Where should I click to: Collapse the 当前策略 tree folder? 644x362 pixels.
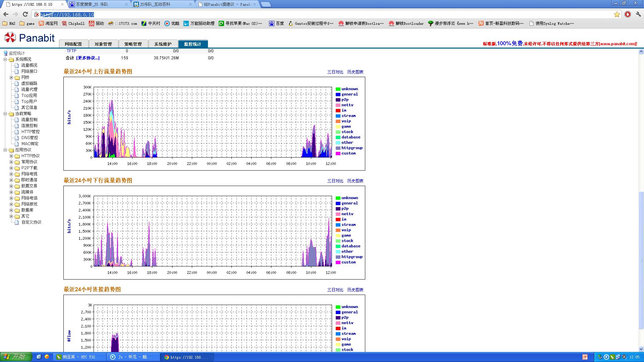coord(5,114)
